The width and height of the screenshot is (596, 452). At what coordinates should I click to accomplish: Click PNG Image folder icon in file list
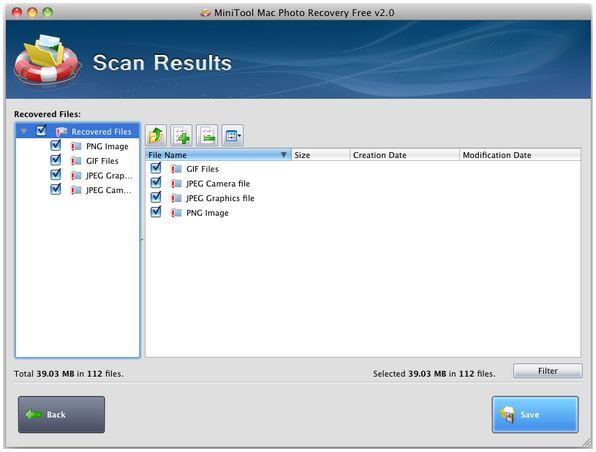(x=176, y=213)
